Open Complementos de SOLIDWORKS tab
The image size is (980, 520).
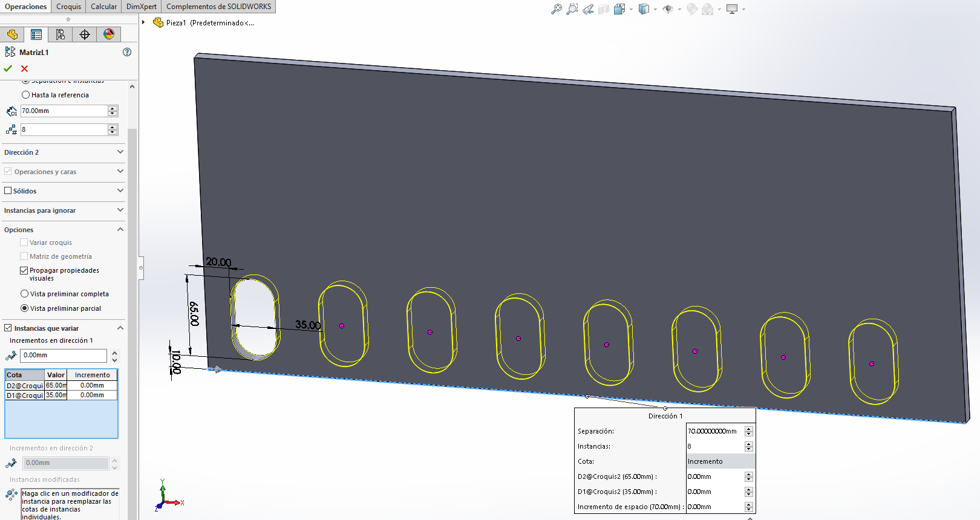coord(219,7)
